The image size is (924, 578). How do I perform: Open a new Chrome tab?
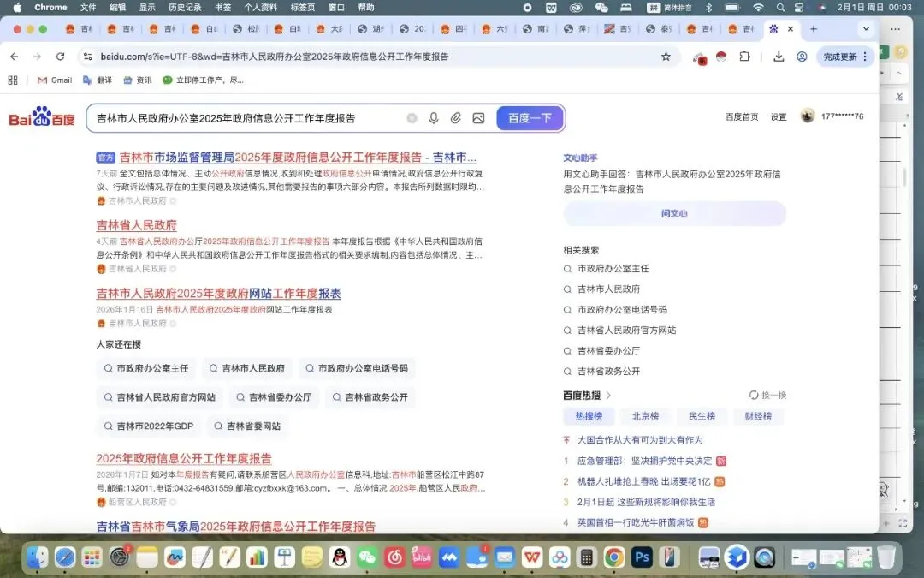pos(814,28)
